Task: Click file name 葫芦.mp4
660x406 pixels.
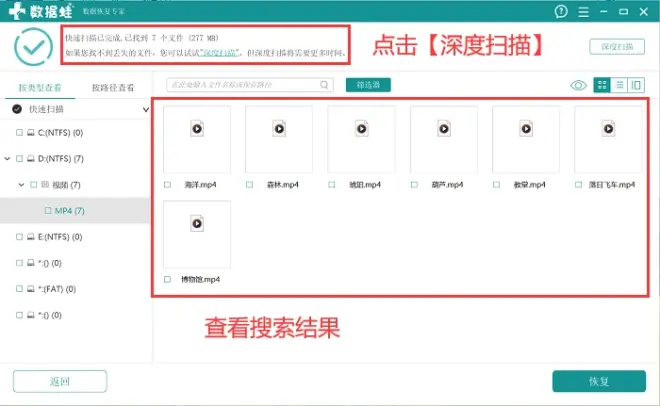Action: 447,185
